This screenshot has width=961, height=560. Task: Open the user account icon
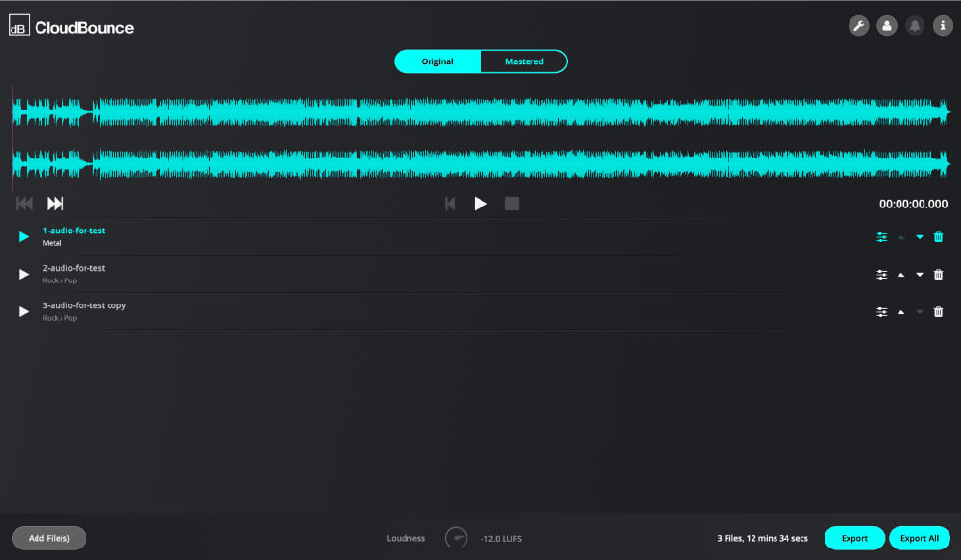[887, 26]
